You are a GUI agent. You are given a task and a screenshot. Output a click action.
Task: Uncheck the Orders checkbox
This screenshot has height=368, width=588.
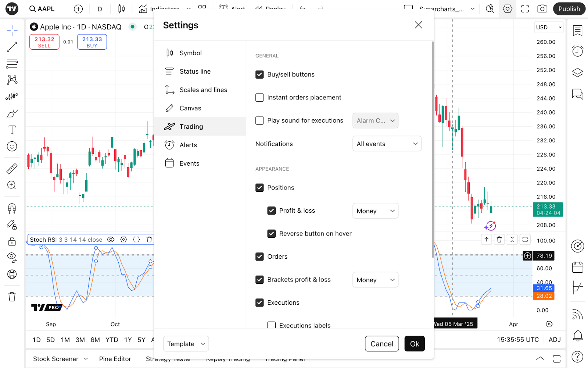[x=259, y=256]
